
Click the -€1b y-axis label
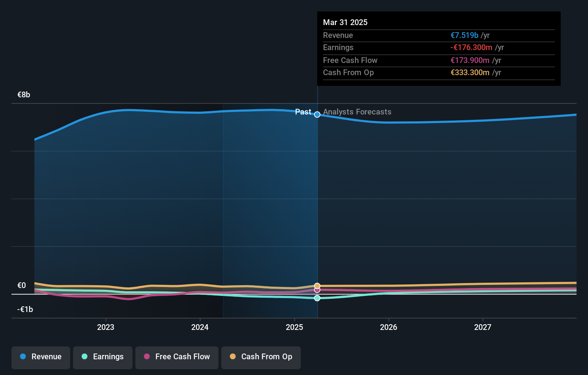coord(25,309)
